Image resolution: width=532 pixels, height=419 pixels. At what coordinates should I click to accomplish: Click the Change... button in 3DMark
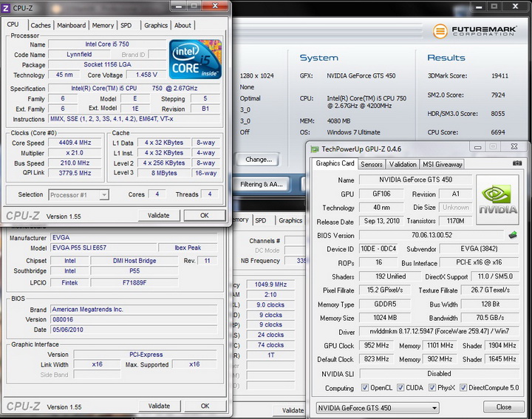pos(259,160)
